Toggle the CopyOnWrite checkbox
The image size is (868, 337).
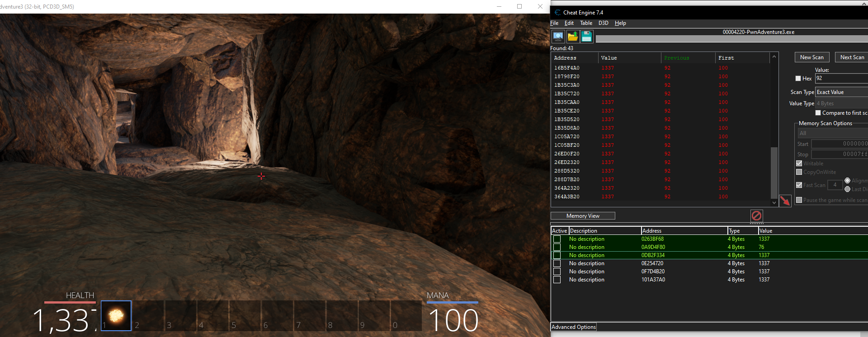click(x=799, y=172)
